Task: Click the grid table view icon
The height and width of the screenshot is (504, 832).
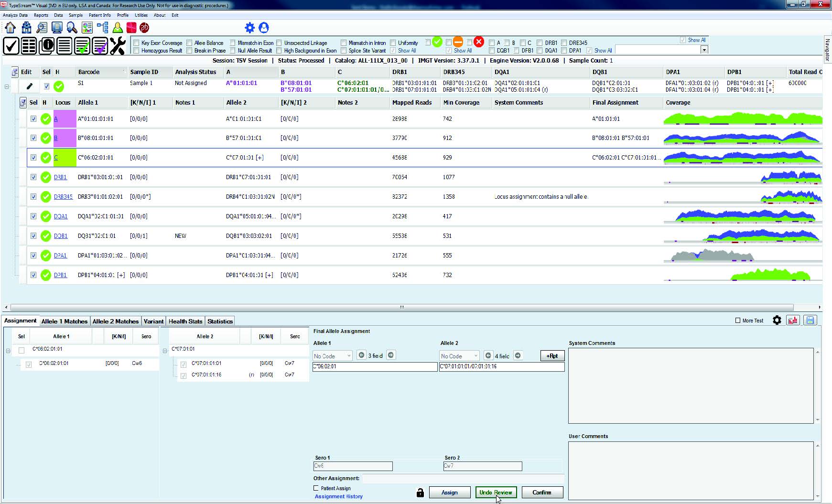Action: (x=29, y=46)
